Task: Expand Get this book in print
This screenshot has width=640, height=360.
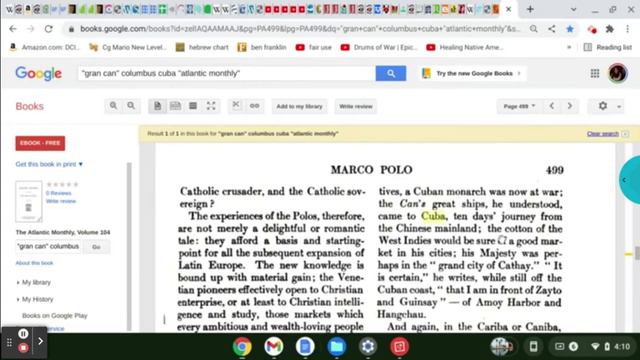Action: point(49,164)
